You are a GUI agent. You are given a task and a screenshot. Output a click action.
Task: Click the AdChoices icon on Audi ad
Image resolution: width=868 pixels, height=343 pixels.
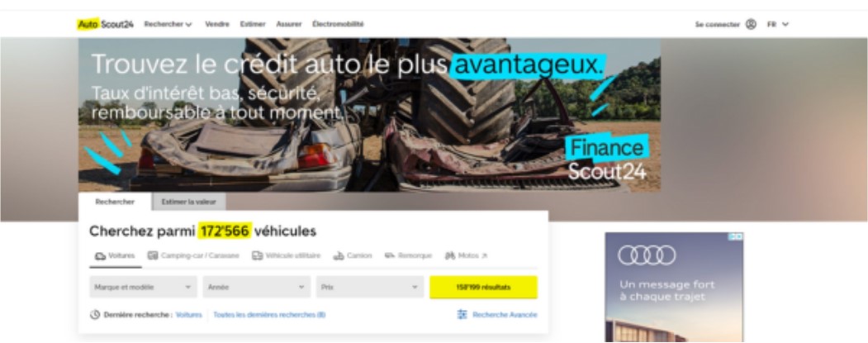pos(736,236)
